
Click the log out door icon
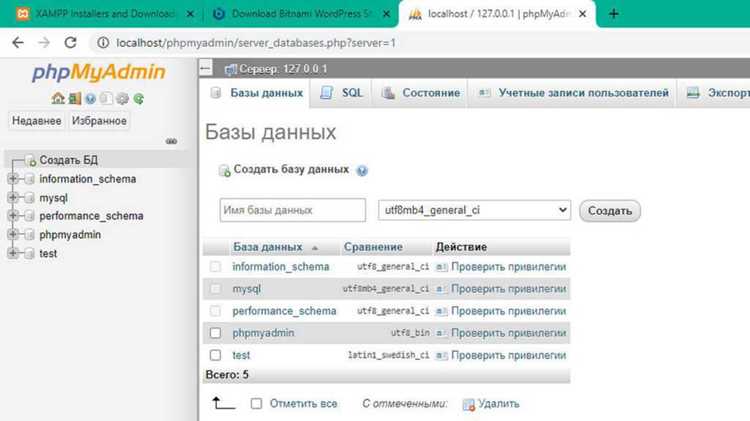point(75,99)
